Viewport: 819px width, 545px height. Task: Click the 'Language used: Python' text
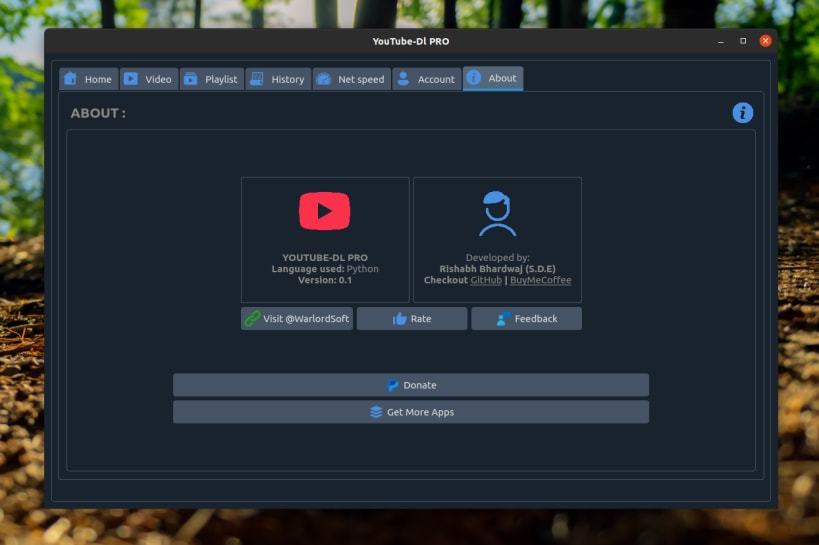pos(324,269)
